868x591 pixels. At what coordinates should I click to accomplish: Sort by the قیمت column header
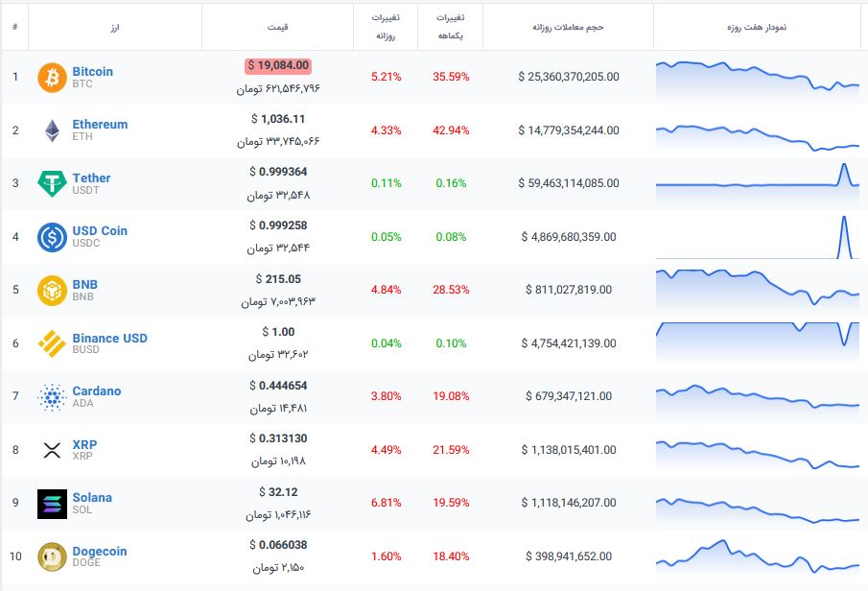tap(277, 27)
